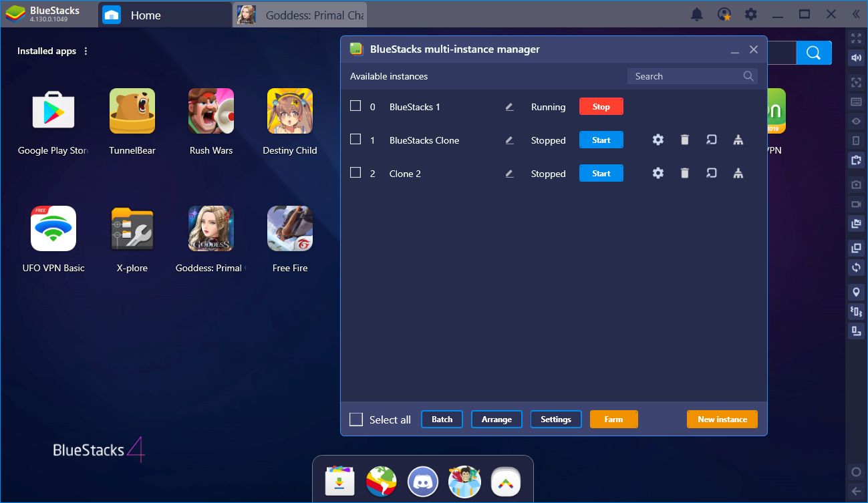Start the Clone 2 instance
The width and height of the screenshot is (868, 503).
pos(601,173)
